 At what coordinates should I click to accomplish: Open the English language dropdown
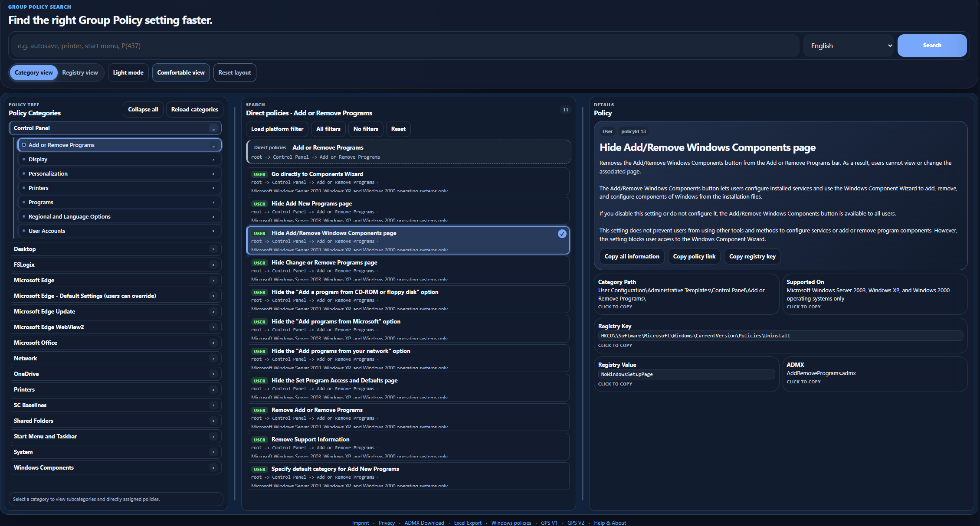(x=848, y=46)
